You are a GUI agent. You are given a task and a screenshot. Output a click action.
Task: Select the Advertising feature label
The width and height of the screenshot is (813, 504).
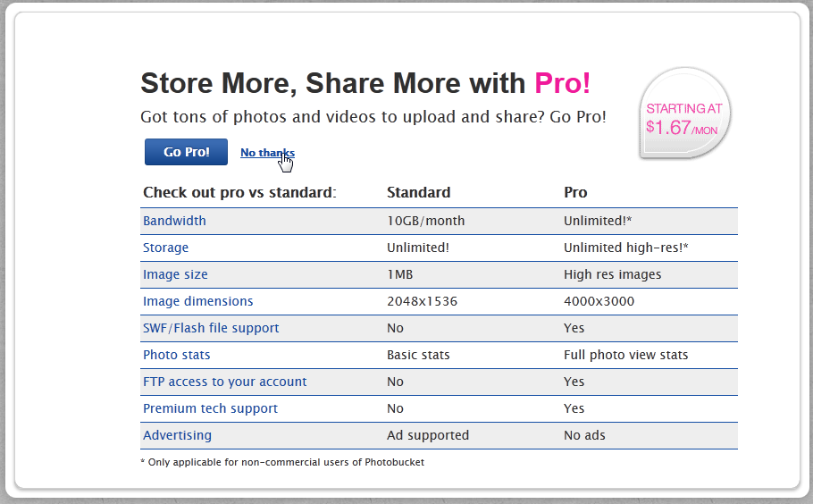[177, 435]
